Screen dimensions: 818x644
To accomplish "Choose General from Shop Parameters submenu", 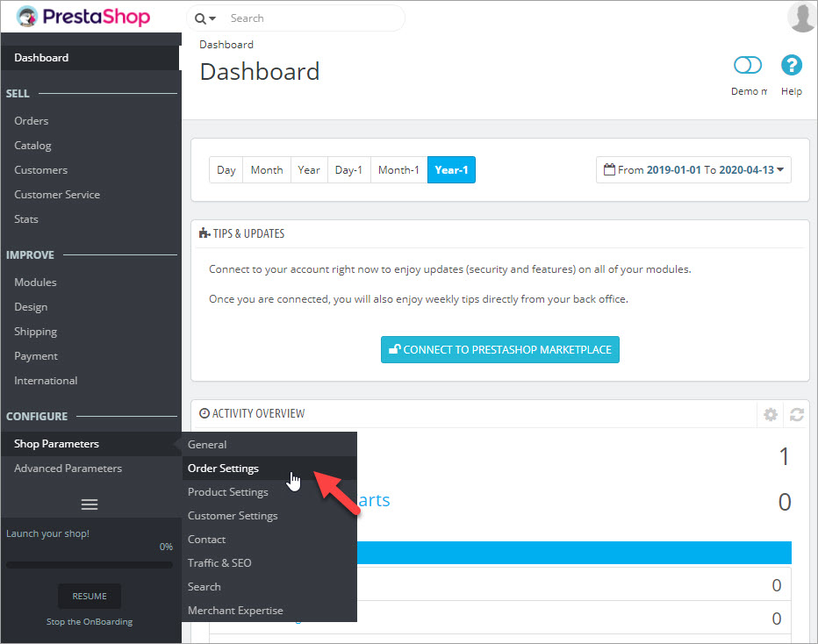I will [269, 444].
